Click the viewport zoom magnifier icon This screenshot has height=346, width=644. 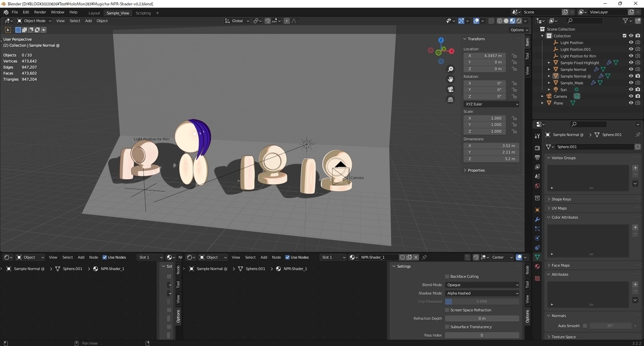pyautogui.click(x=451, y=69)
